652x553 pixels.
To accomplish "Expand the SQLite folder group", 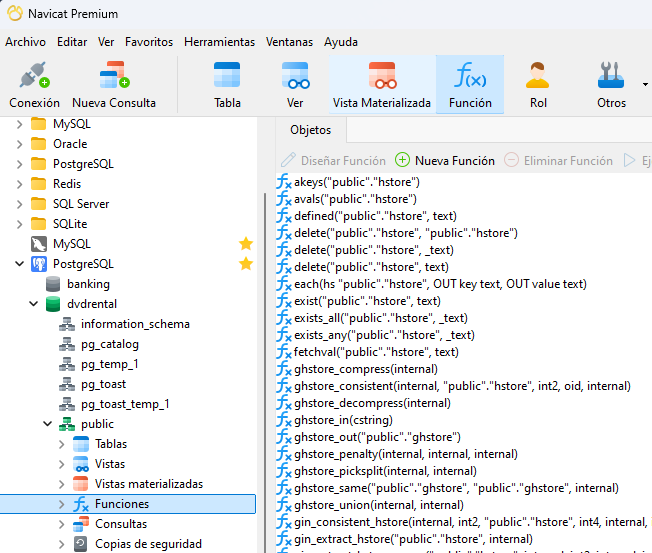I will pyautogui.click(x=19, y=224).
